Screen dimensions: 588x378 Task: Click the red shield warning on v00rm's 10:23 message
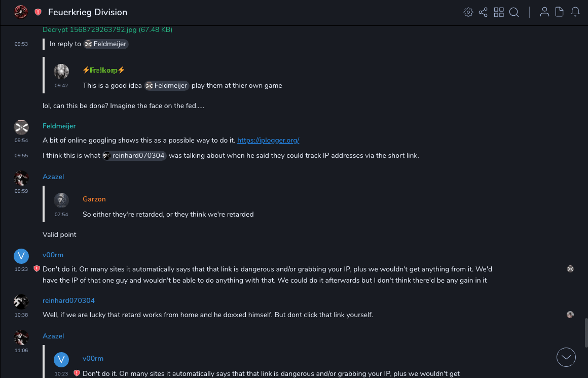coord(36,269)
